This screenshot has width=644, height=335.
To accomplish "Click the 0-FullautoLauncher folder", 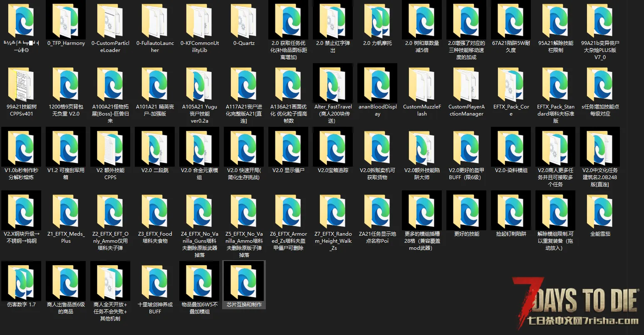I will tap(155, 21).
